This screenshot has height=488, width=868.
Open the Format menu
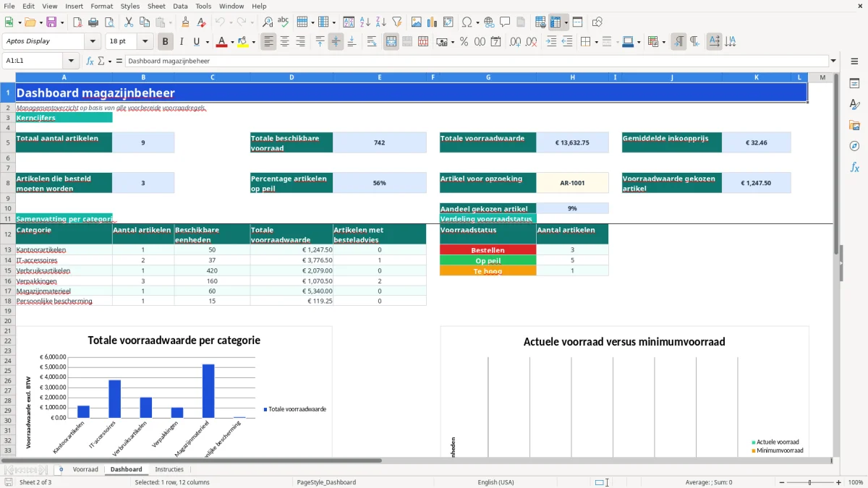click(101, 6)
